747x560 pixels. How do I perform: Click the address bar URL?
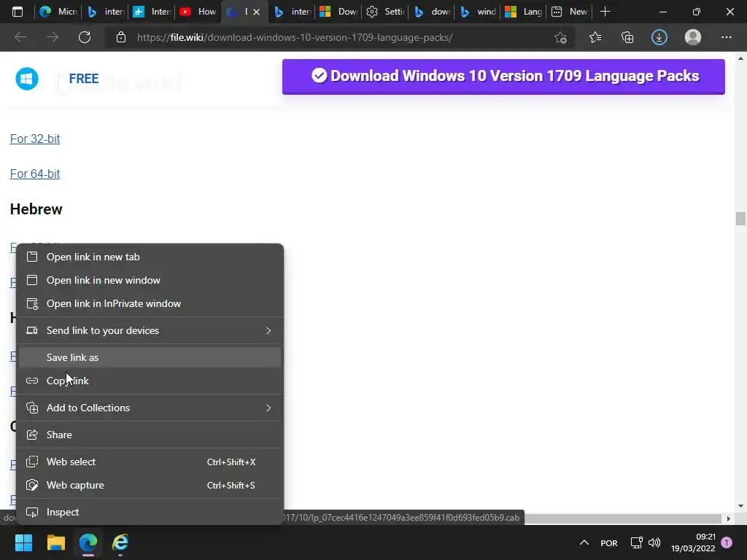click(x=295, y=37)
